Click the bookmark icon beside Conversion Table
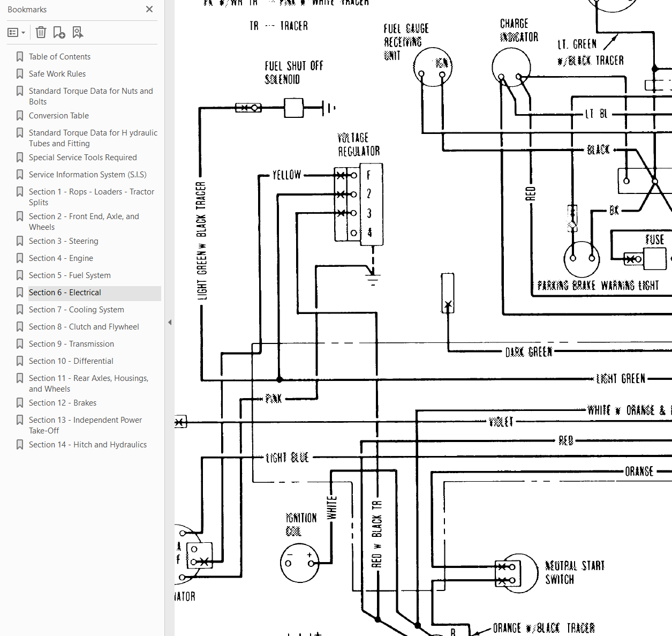The width and height of the screenshot is (672, 636). 20,116
